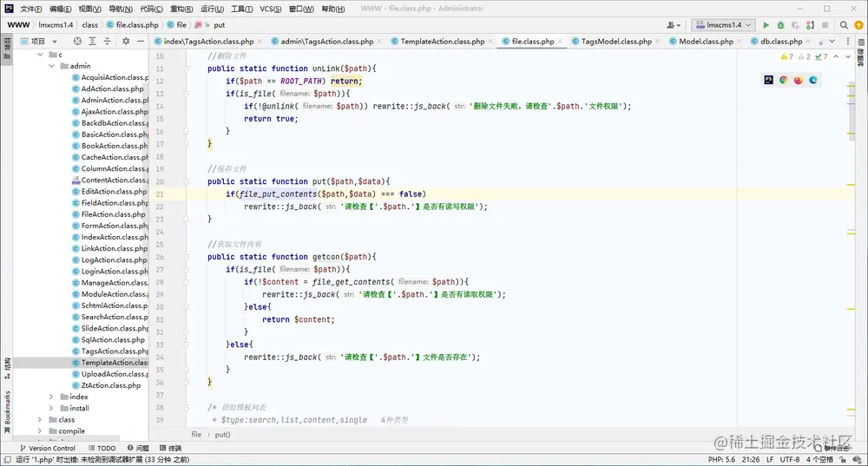Collapse the admin folder
The image size is (868, 466).
tap(51, 66)
